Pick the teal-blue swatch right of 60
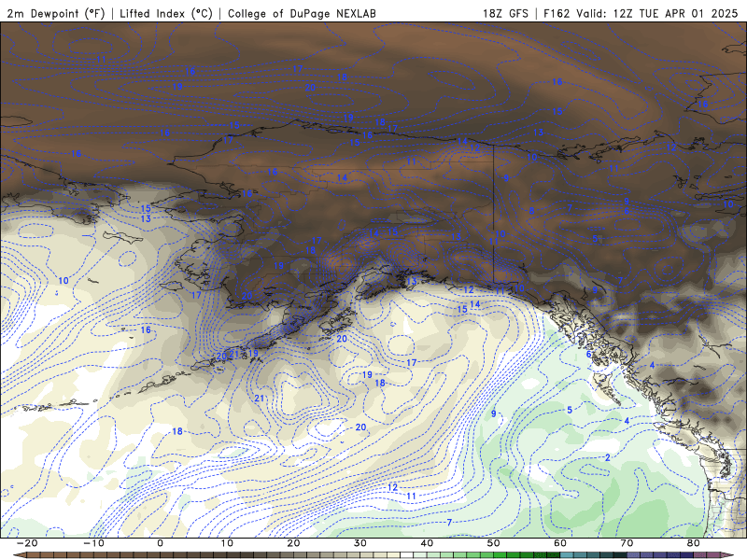747x560 pixels. coord(567,555)
